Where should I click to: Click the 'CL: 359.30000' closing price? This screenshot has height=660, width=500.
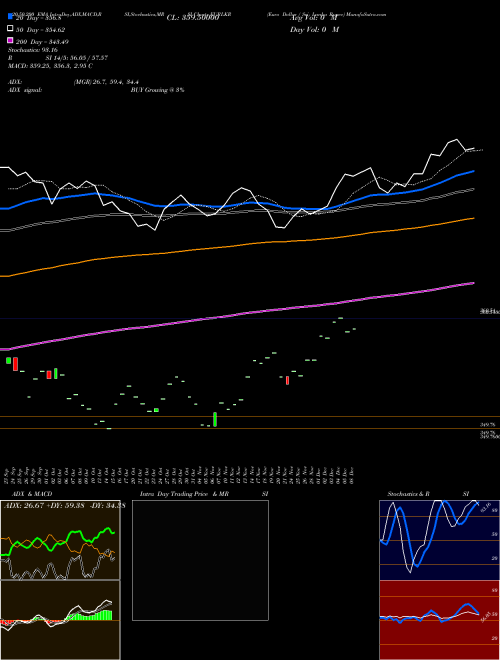(193, 18)
